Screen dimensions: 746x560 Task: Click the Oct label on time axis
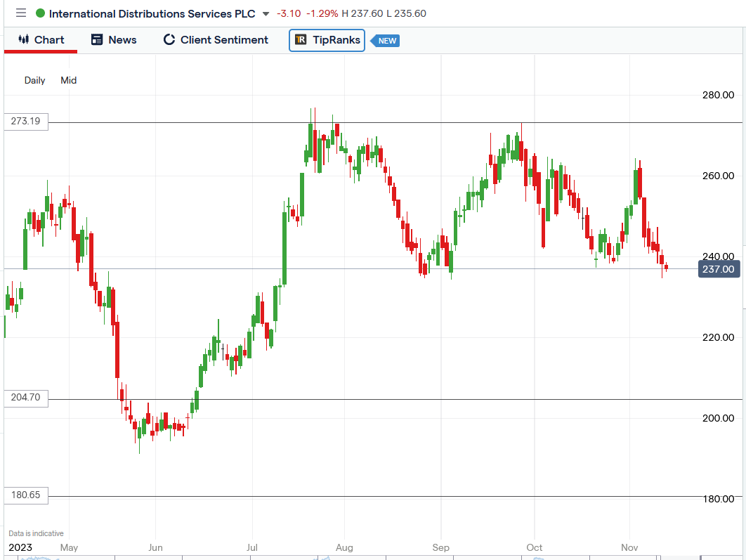535,547
